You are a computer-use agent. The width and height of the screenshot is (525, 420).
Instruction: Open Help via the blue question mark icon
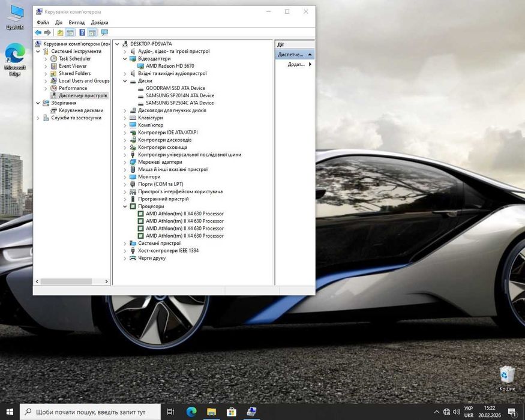tap(82, 32)
